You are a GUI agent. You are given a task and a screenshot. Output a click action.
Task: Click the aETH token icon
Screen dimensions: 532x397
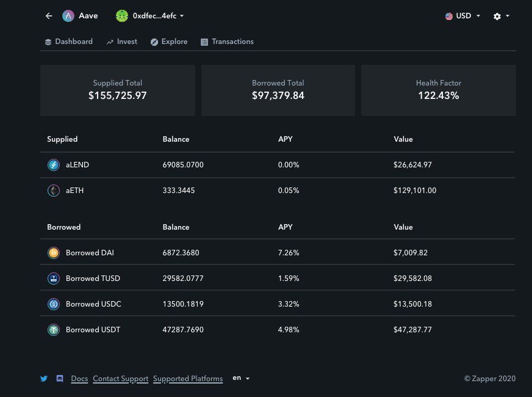[x=54, y=191]
